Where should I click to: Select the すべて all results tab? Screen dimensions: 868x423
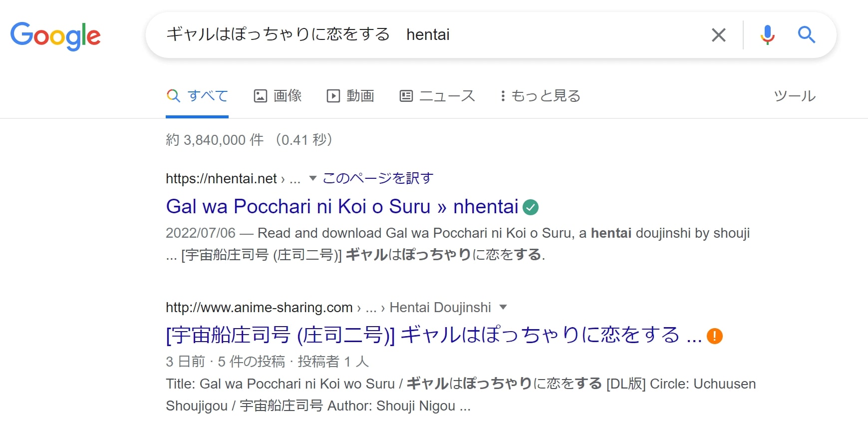click(x=197, y=95)
